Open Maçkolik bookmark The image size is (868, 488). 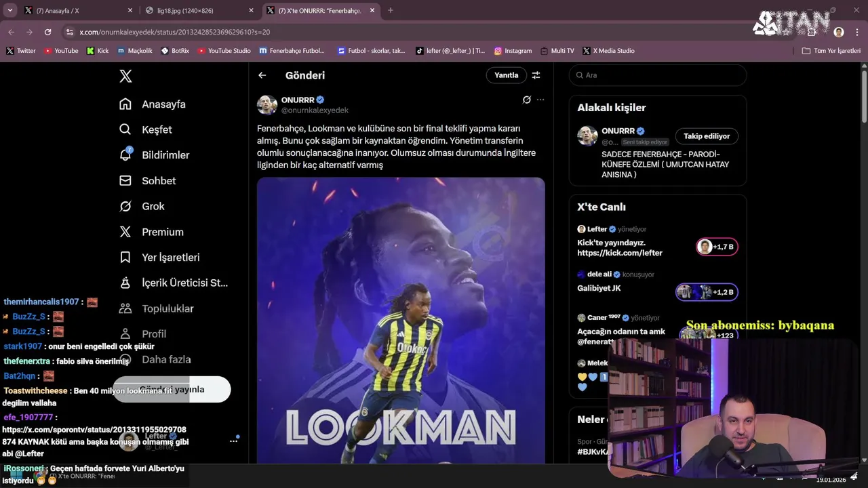[x=135, y=51]
